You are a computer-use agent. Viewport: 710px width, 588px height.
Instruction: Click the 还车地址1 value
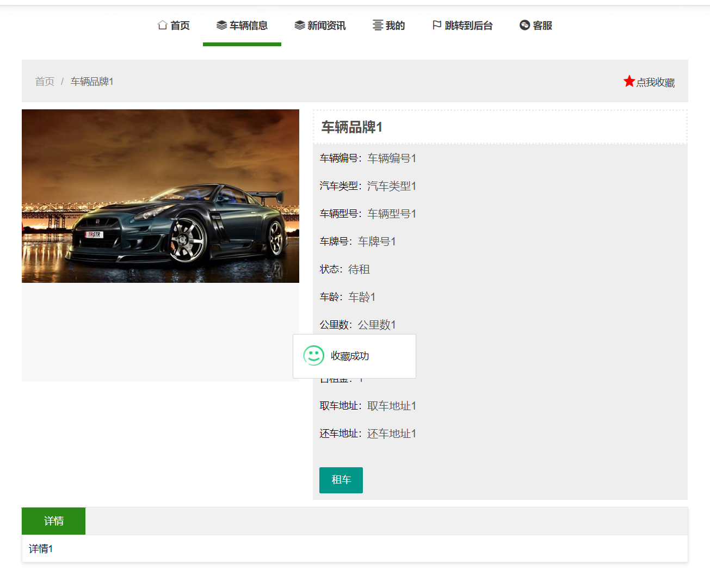pyautogui.click(x=392, y=434)
